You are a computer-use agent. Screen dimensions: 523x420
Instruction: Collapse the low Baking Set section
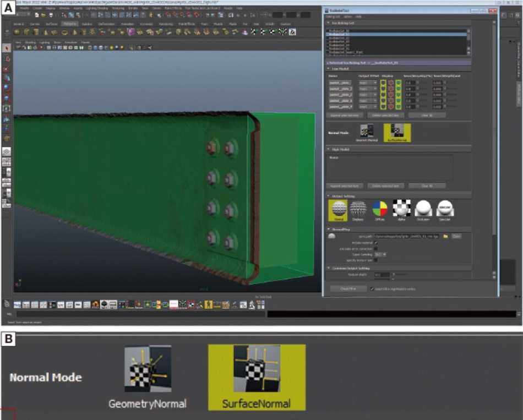point(328,23)
